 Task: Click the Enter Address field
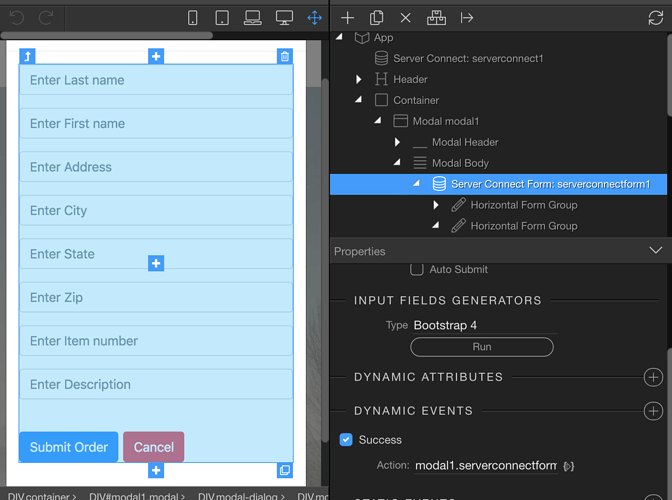(x=156, y=167)
